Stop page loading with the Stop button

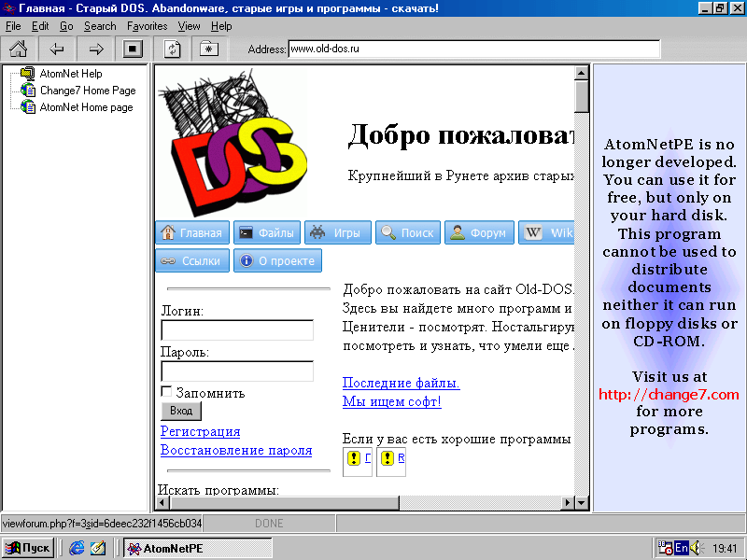(133, 49)
